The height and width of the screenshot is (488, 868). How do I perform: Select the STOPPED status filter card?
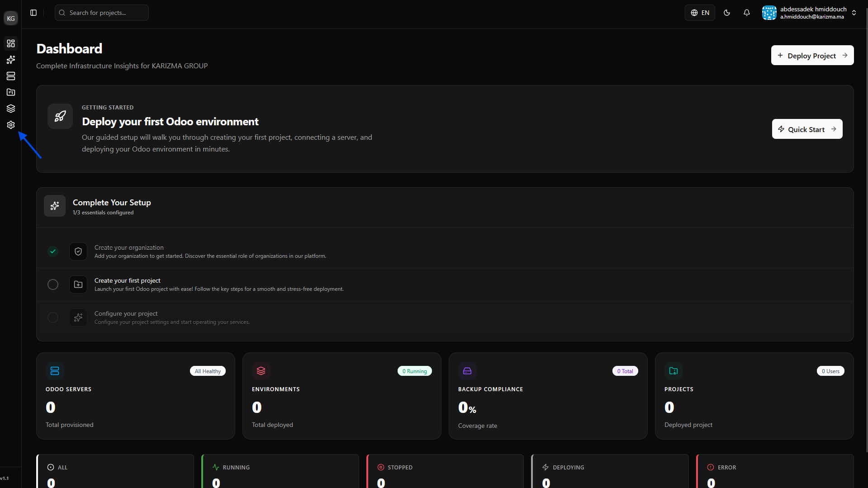(445, 471)
